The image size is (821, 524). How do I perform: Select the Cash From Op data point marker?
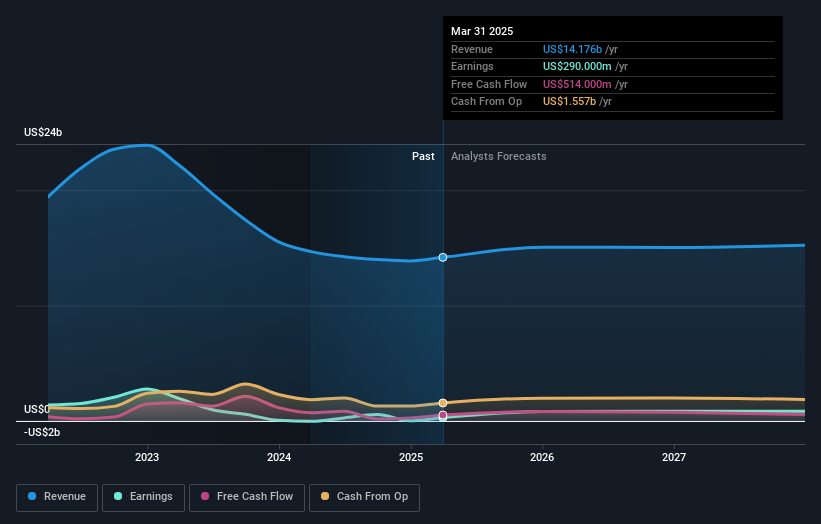pos(443,403)
